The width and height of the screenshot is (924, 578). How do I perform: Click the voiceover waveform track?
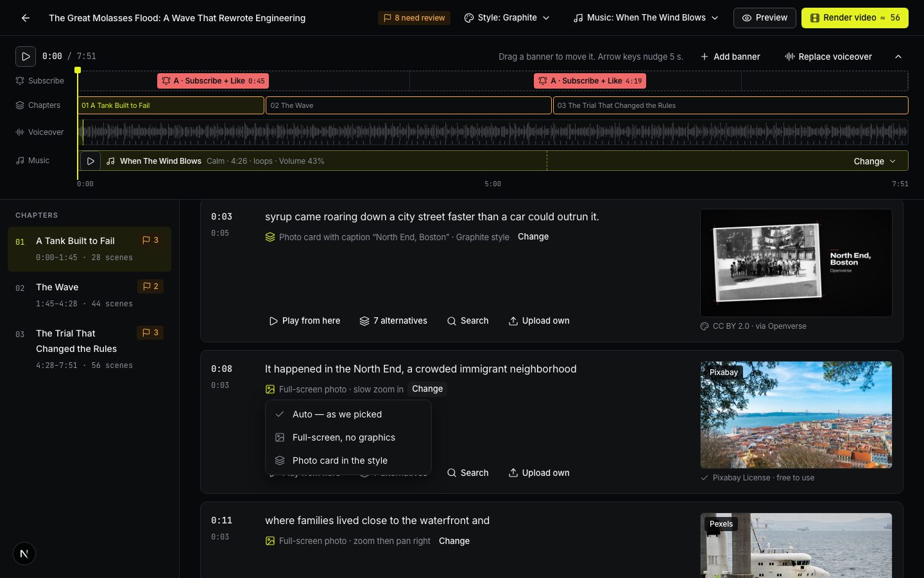[x=493, y=132]
